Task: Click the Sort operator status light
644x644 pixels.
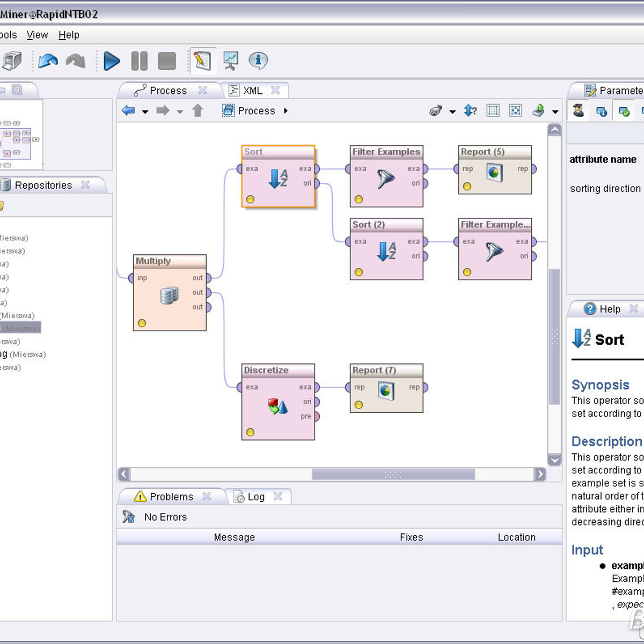Action: coord(250,200)
